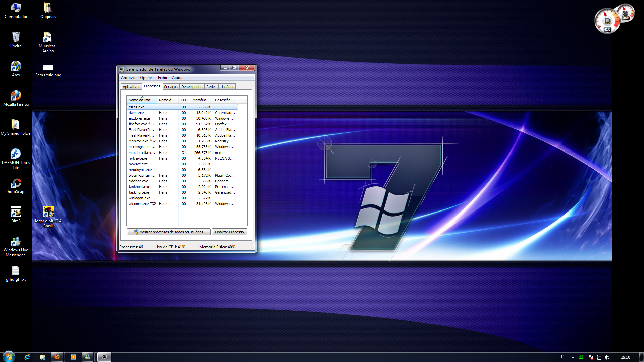Viewport: 644px width, 362px height.
Task: Open the Opções menu
Action: coord(146,78)
